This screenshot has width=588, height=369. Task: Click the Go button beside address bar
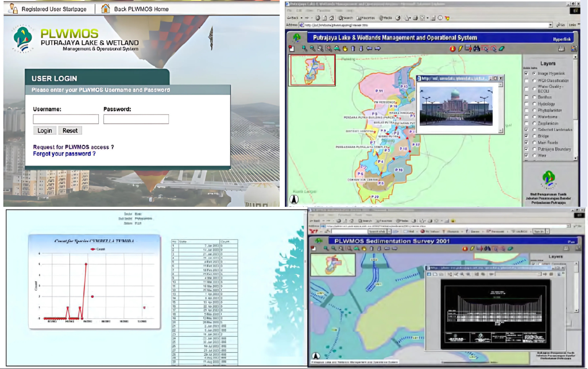click(560, 25)
